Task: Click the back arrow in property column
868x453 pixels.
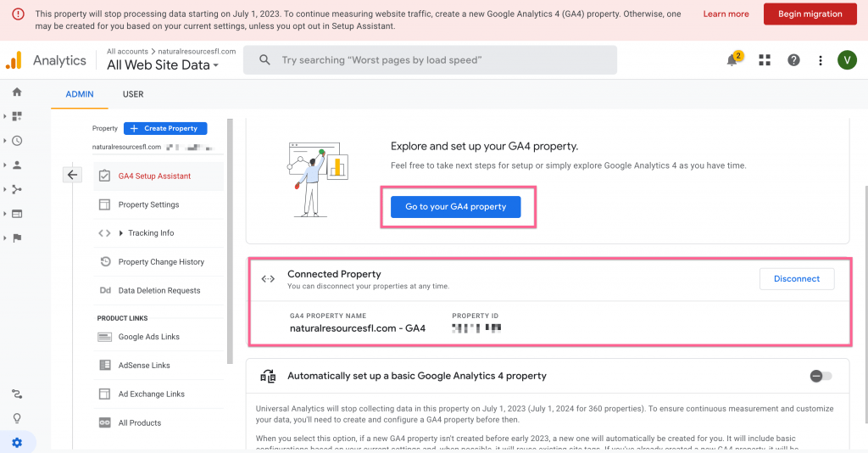Action: (72, 175)
